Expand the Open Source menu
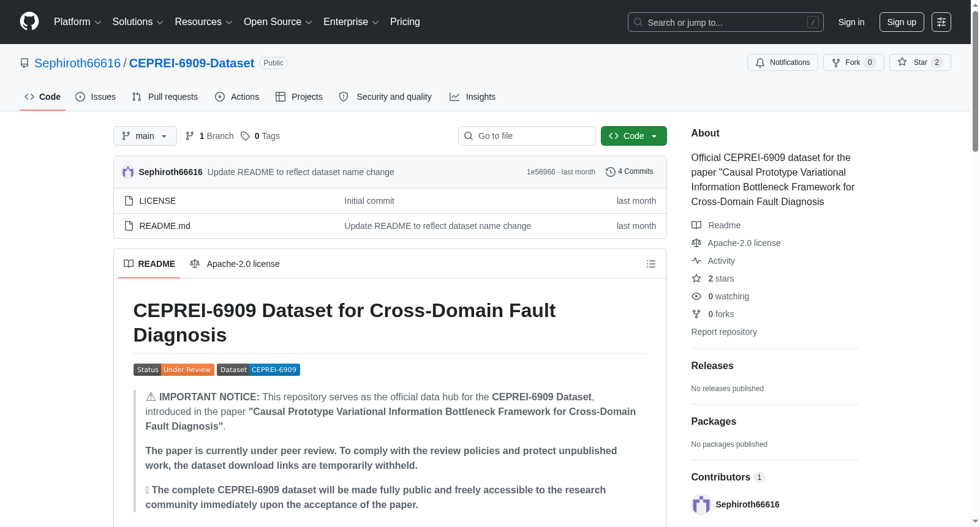 click(x=278, y=22)
